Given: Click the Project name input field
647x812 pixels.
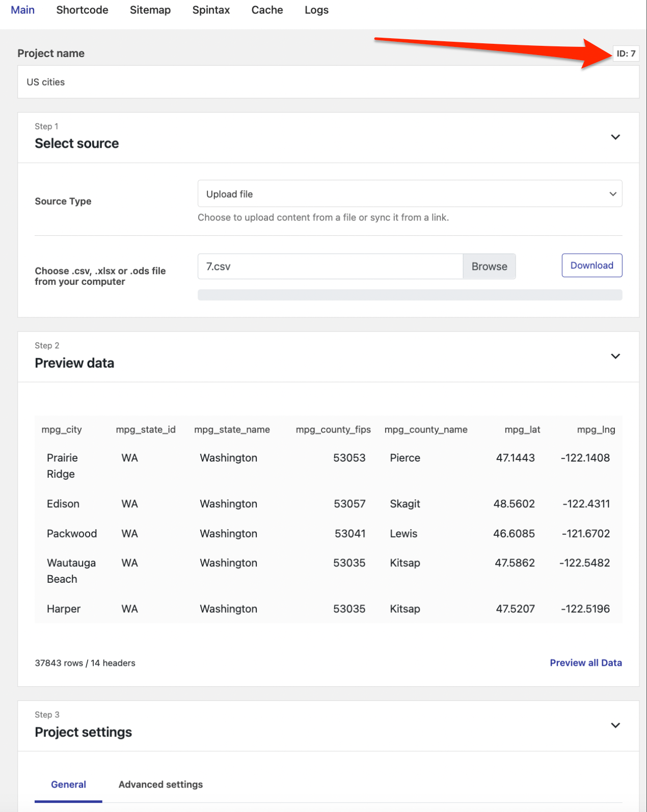Looking at the screenshot, I should pos(328,82).
